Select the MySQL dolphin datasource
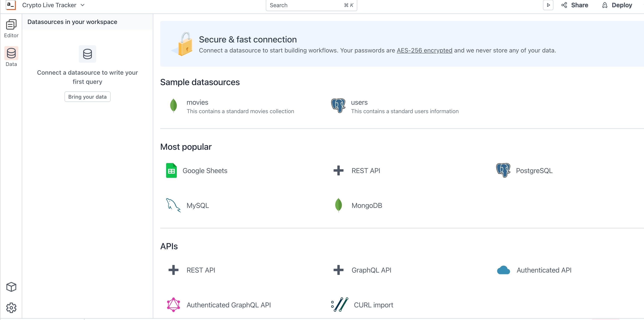Viewport: 644px width, 320px height. [197, 205]
